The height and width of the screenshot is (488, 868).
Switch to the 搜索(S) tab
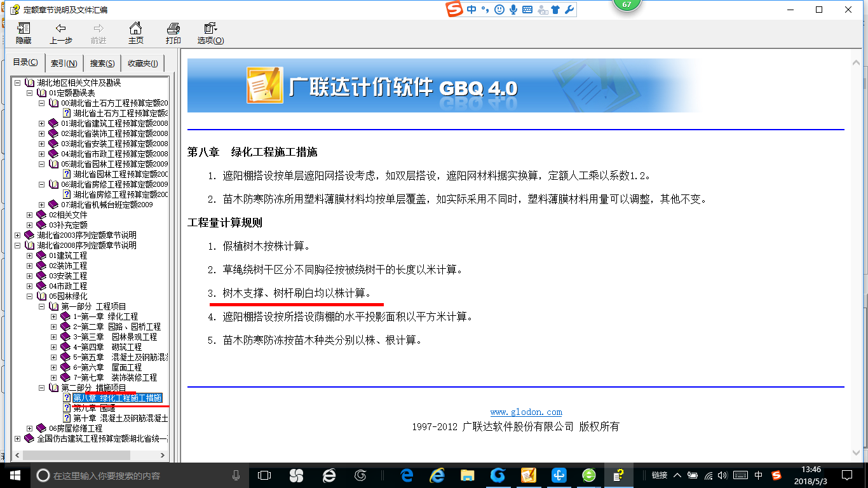click(102, 63)
